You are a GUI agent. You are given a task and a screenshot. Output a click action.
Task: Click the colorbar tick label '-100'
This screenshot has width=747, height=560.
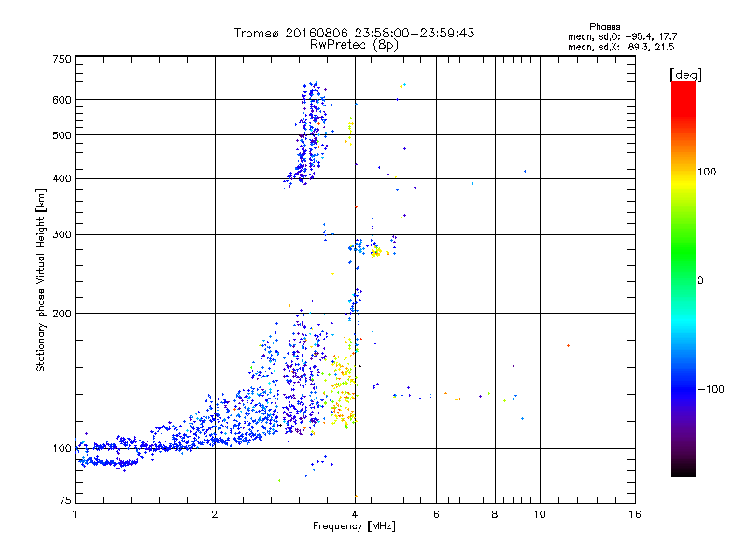coord(711,389)
